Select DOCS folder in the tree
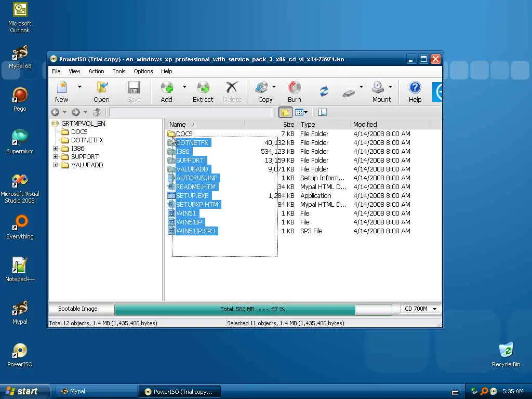 click(79, 131)
